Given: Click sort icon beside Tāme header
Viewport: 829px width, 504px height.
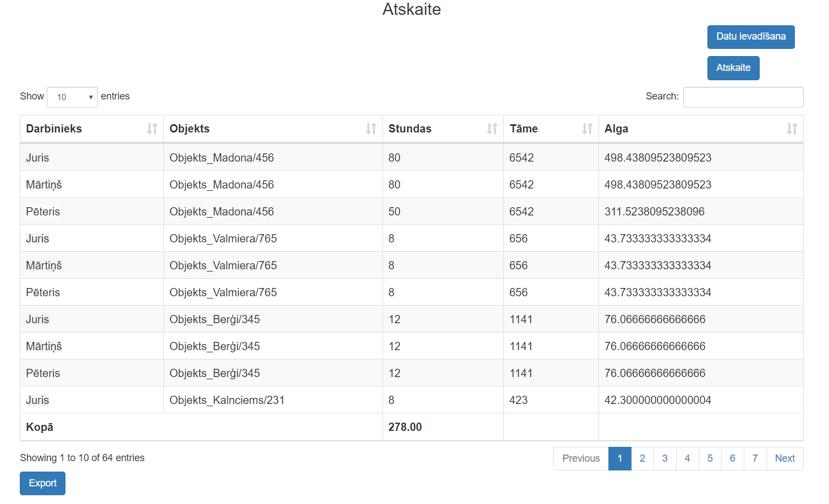Looking at the screenshot, I should point(587,129).
